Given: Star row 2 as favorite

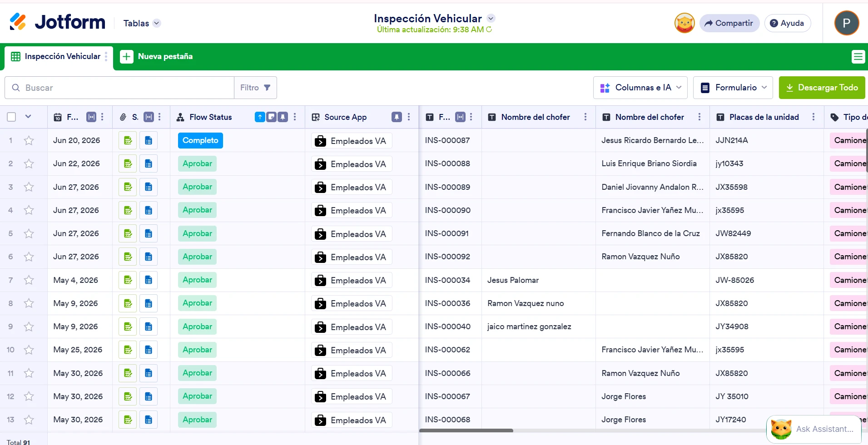Looking at the screenshot, I should (x=29, y=164).
